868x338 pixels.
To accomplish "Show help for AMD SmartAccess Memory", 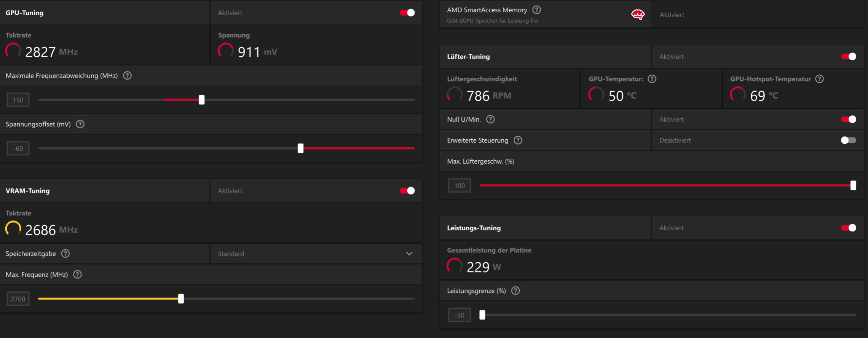I will pyautogui.click(x=537, y=10).
